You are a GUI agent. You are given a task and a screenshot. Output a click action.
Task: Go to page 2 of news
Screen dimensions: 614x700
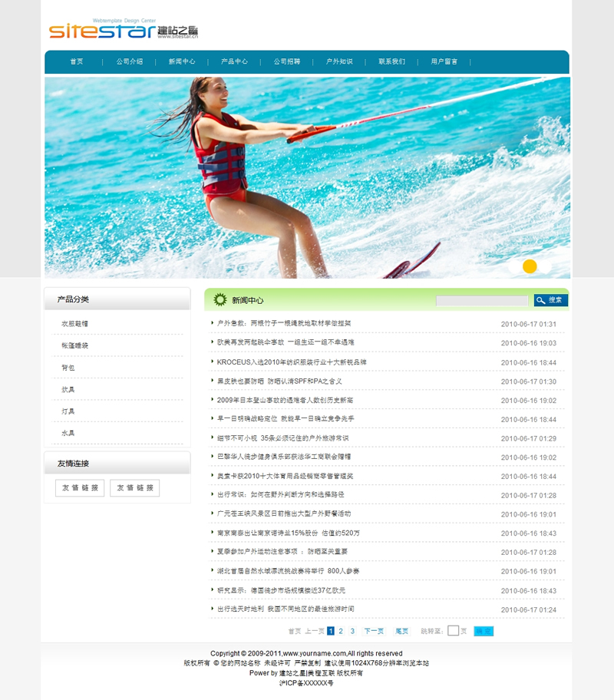[341, 631]
